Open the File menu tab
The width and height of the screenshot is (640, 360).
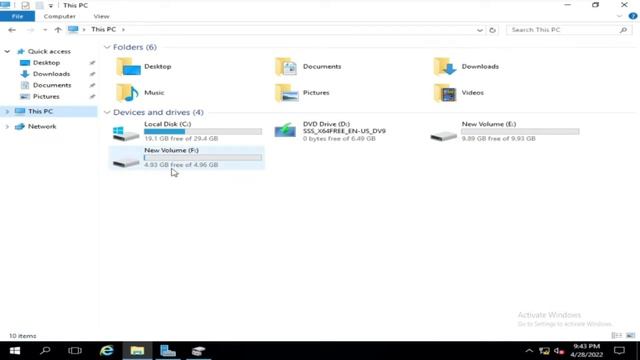(18, 16)
